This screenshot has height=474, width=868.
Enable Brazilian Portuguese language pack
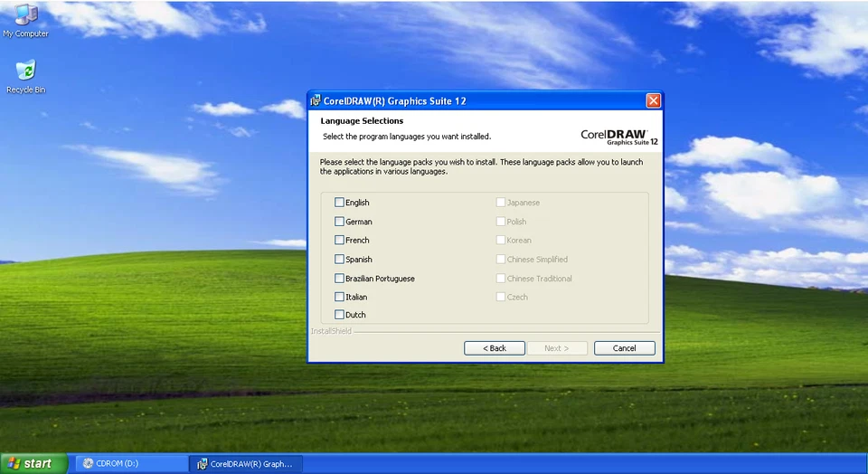pos(339,278)
